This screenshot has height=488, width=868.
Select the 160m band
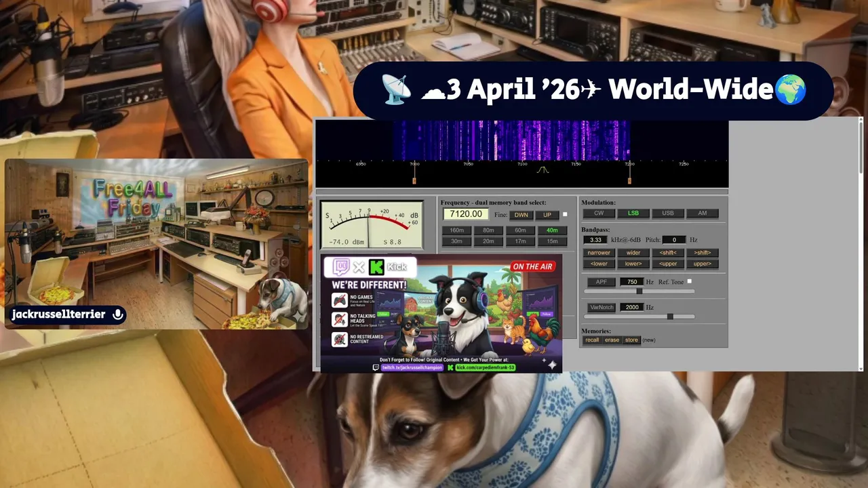pyautogui.click(x=457, y=230)
